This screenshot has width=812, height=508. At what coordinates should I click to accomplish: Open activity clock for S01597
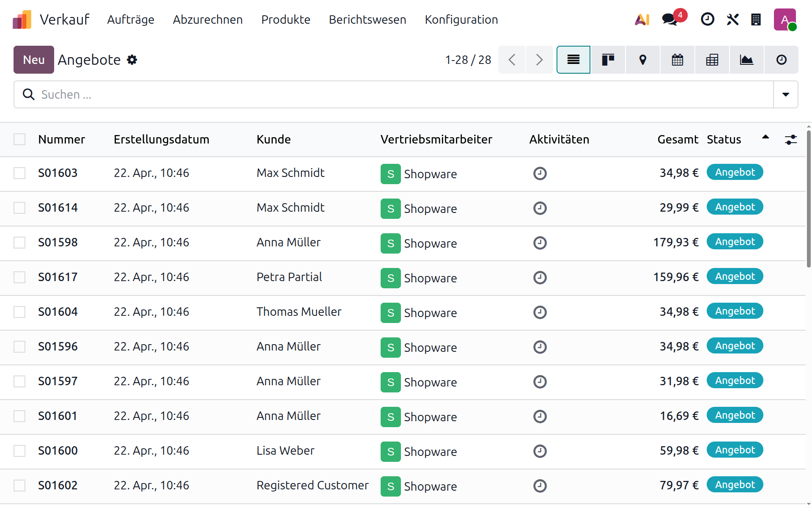tap(540, 382)
